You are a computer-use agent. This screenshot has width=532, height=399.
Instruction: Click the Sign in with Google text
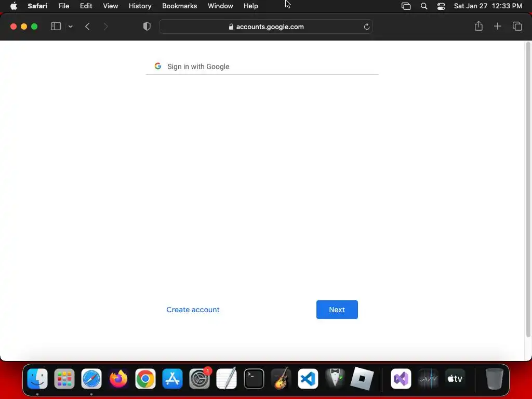[x=198, y=66]
